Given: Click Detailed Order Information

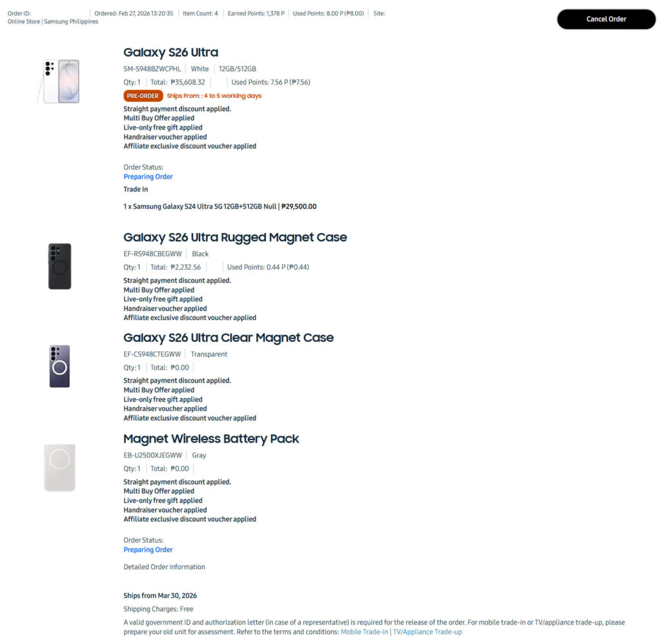Looking at the screenshot, I should coord(164,567).
